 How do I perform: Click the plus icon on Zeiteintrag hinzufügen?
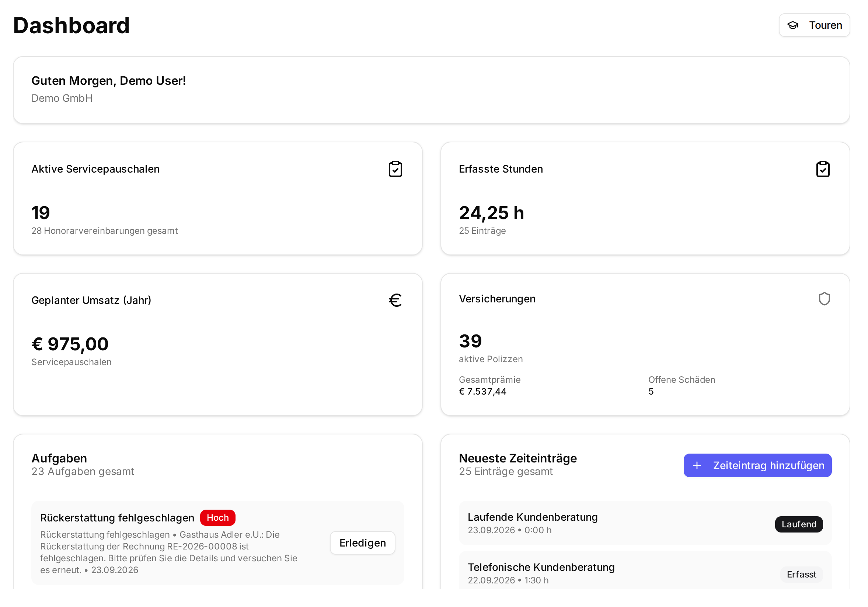(x=697, y=465)
